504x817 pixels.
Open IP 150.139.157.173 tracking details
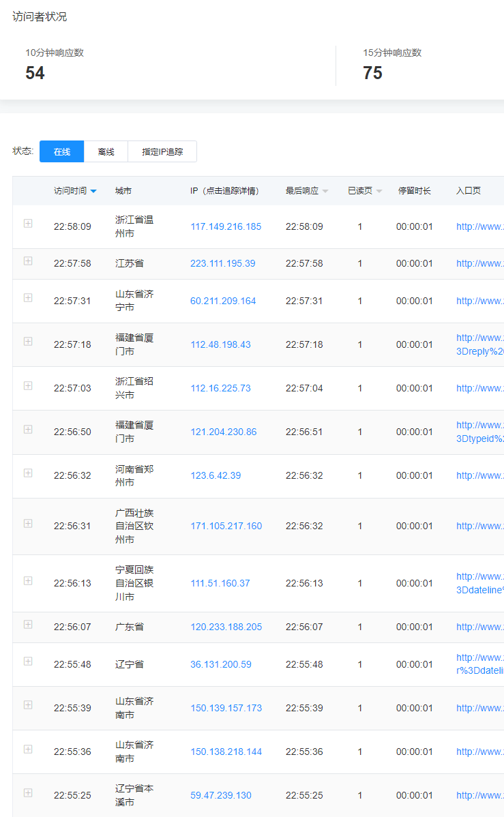[226, 708]
